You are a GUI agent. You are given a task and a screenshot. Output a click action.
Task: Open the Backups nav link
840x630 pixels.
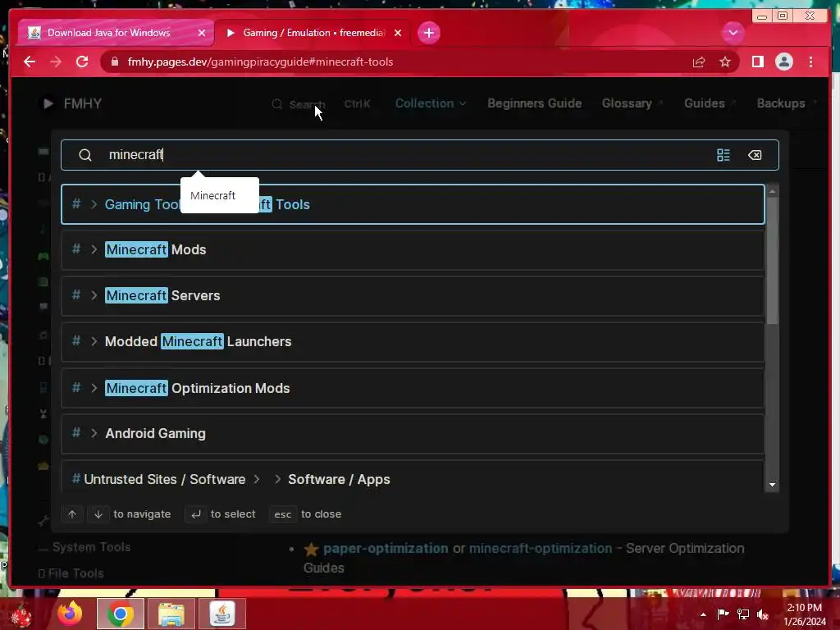coord(787,103)
